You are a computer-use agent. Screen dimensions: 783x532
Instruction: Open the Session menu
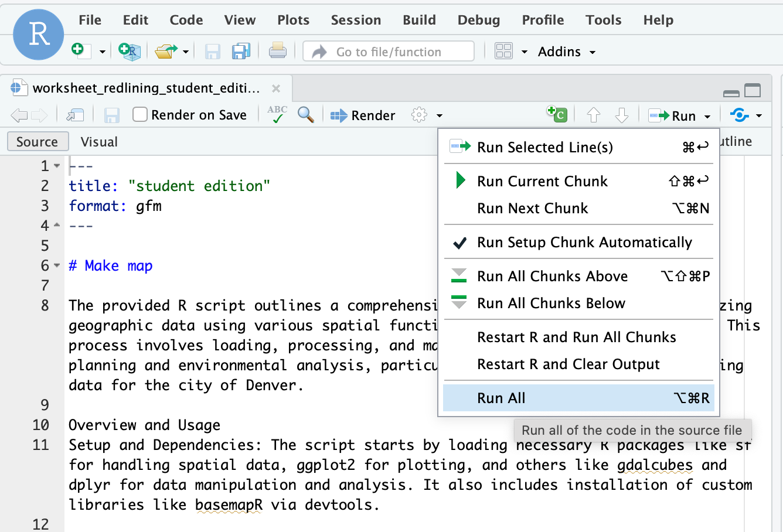click(x=356, y=20)
